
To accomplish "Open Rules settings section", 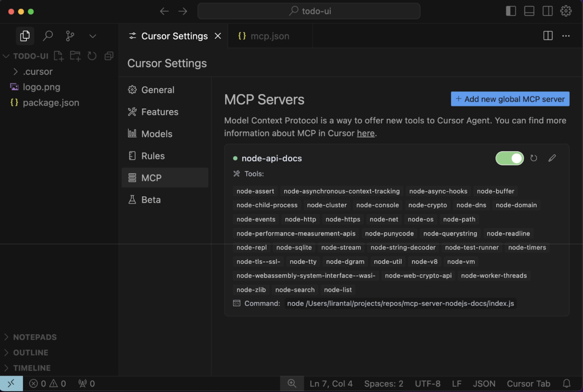I will coord(165,156).
